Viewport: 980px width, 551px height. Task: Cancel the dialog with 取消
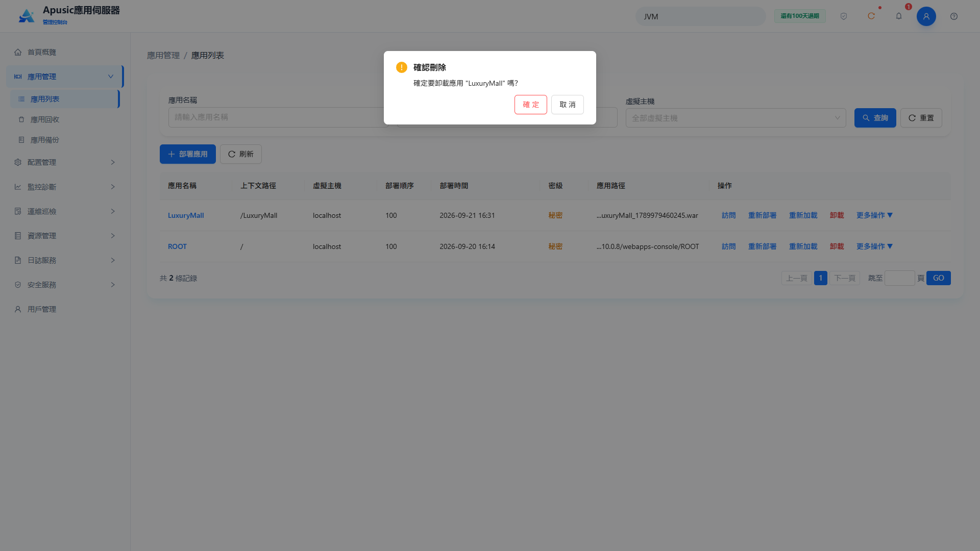(x=568, y=105)
